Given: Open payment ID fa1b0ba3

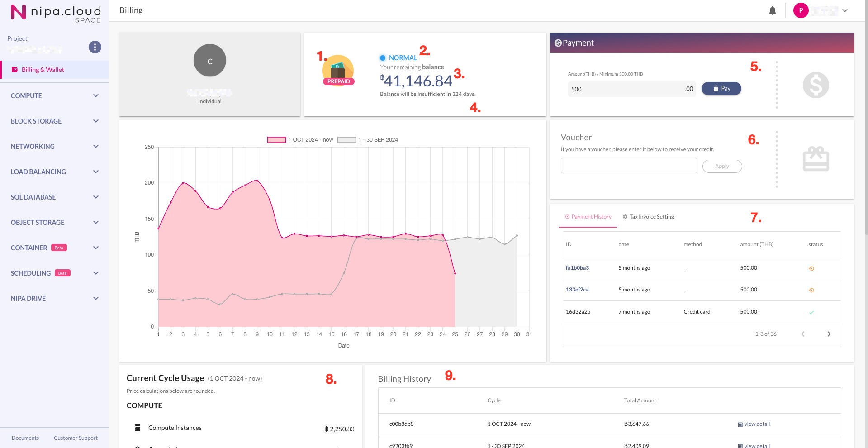Looking at the screenshot, I should pos(577,268).
